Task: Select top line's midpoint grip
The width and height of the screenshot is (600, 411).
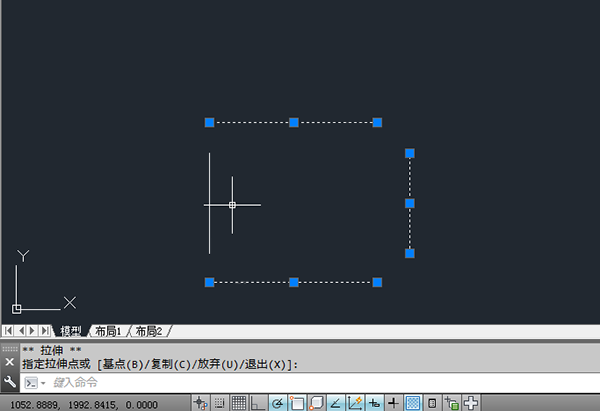Action: point(294,122)
